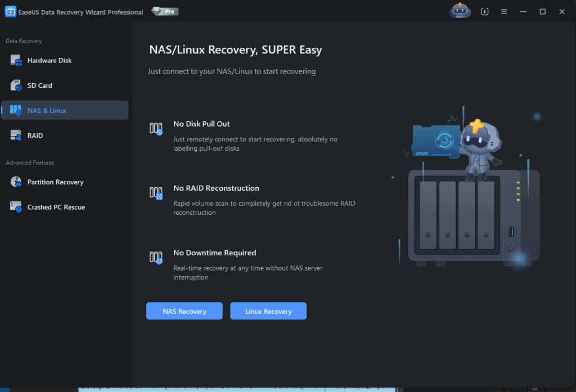
Task: Maximize the EaseUS window
Action: pyautogui.click(x=543, y=12)
